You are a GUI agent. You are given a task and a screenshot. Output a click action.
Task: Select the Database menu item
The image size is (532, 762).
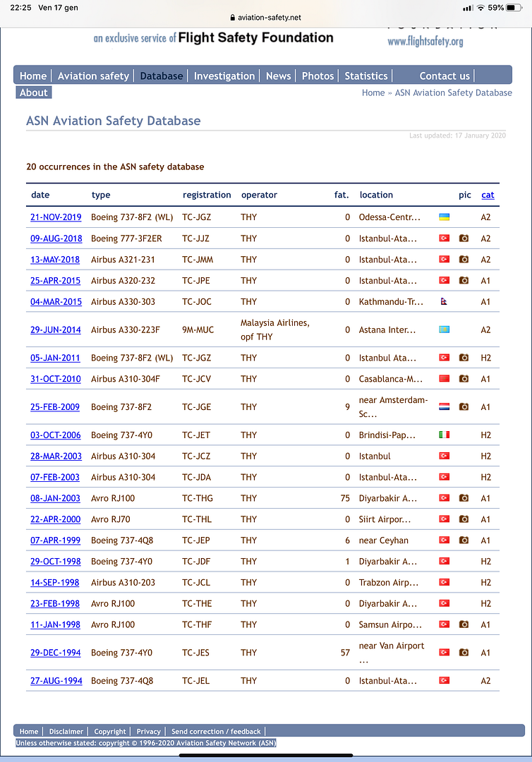pyautogui.click(x=162, y=75)
